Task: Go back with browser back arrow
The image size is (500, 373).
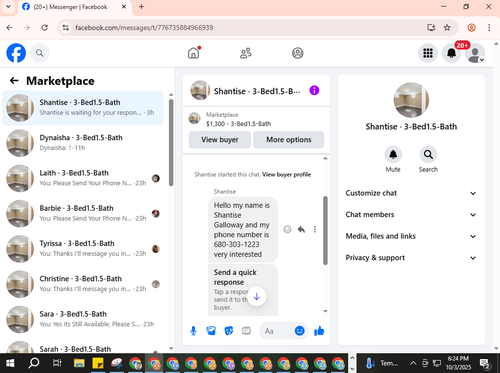Action: 10,27
